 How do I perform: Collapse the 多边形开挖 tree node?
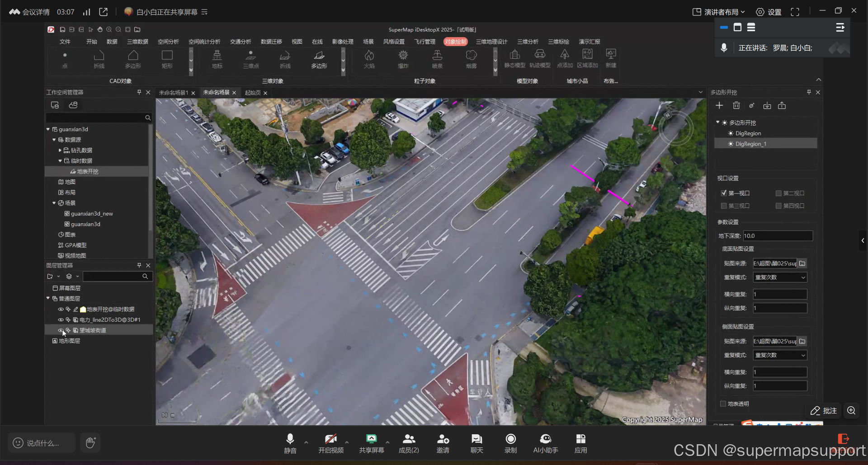[717, 122]
